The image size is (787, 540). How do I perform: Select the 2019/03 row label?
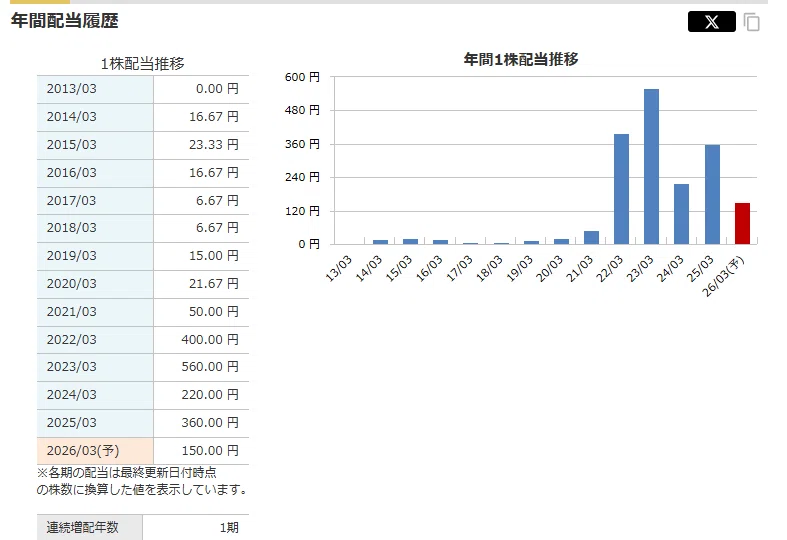(x=95, y=256)
